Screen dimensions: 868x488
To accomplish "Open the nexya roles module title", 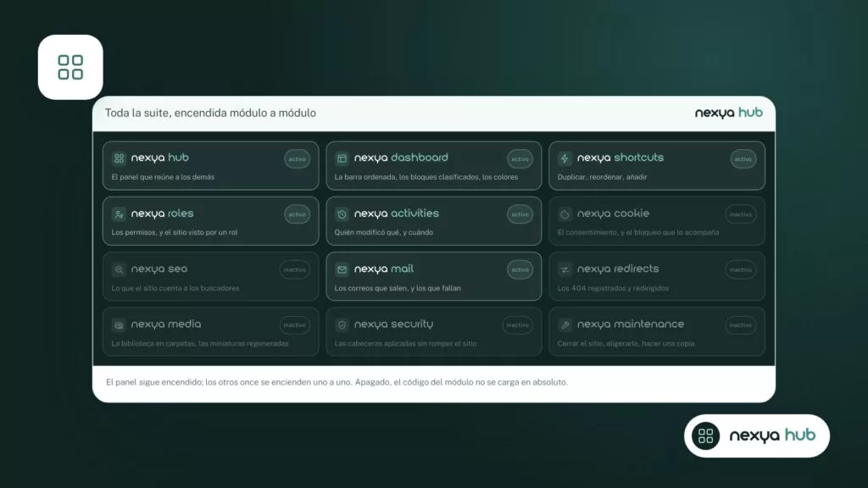I will pos(162,213).
